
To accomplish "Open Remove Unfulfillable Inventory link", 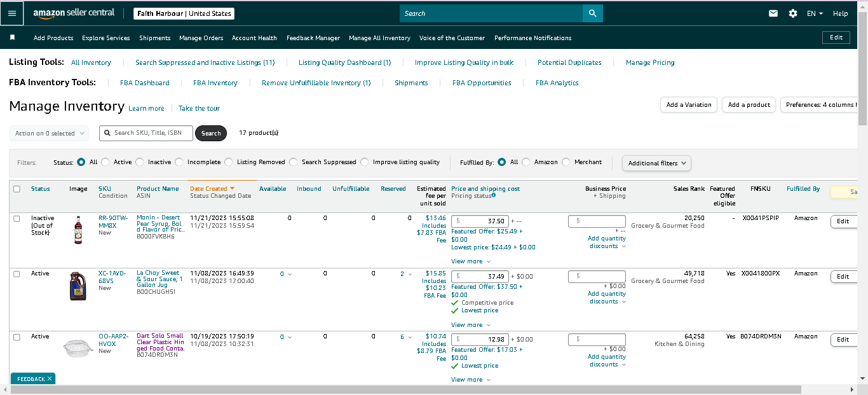I will pos(316,83).
